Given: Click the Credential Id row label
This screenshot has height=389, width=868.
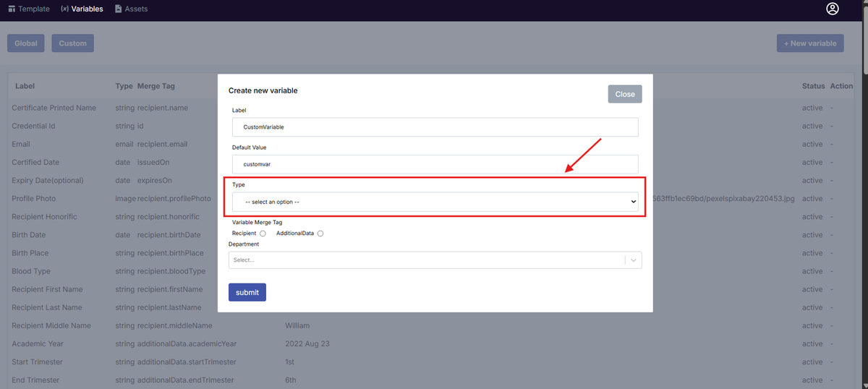Looking at the screenshot, I should 33,126.
